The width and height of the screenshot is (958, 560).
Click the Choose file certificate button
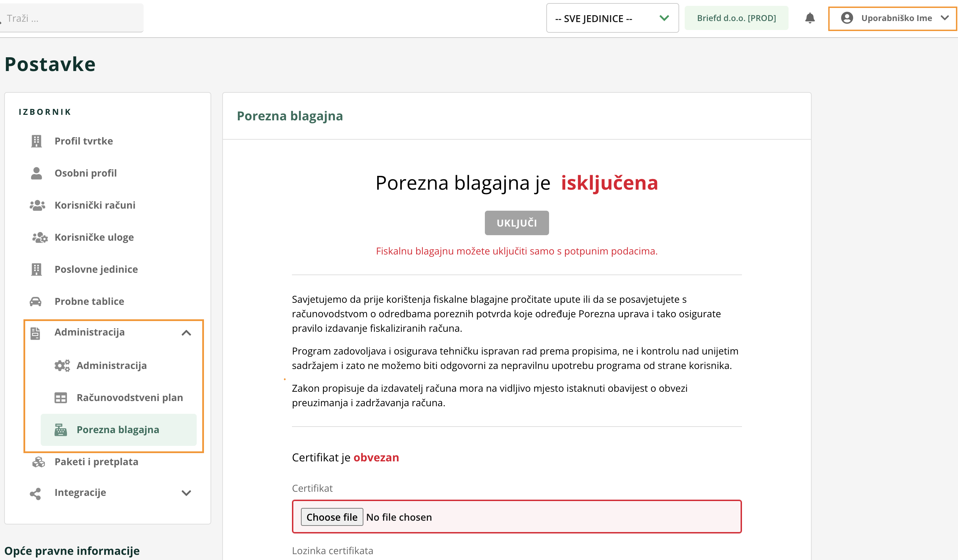[x=332, y=517]
